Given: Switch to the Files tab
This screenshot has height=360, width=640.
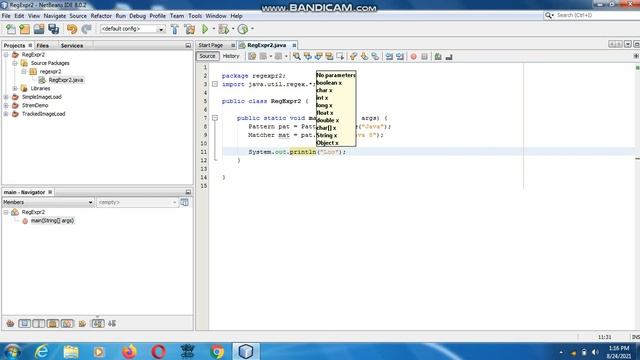Looking at the screenshot, I should pos(42,46).
